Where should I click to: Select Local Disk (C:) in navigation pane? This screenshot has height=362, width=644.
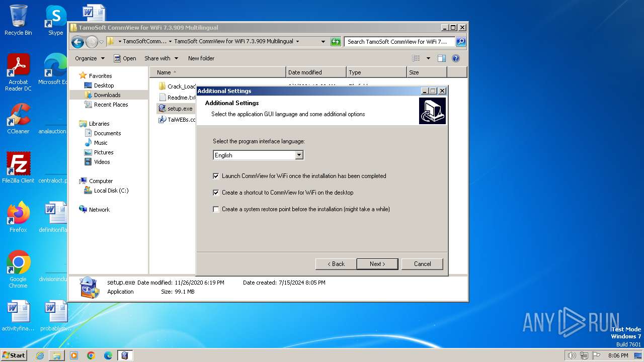coord(111,191)
